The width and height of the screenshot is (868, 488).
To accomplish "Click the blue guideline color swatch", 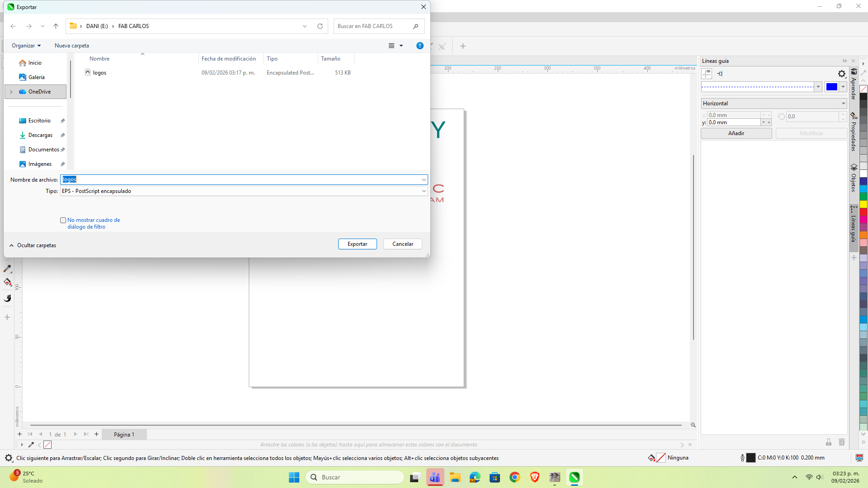I will click(831, 87).
